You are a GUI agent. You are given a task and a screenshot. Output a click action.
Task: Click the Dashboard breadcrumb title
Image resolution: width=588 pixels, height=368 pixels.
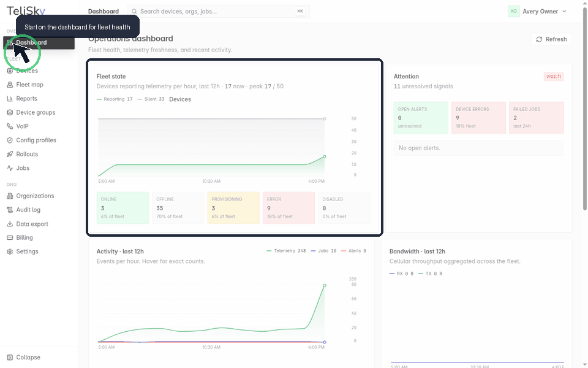(x=103, y=11)
